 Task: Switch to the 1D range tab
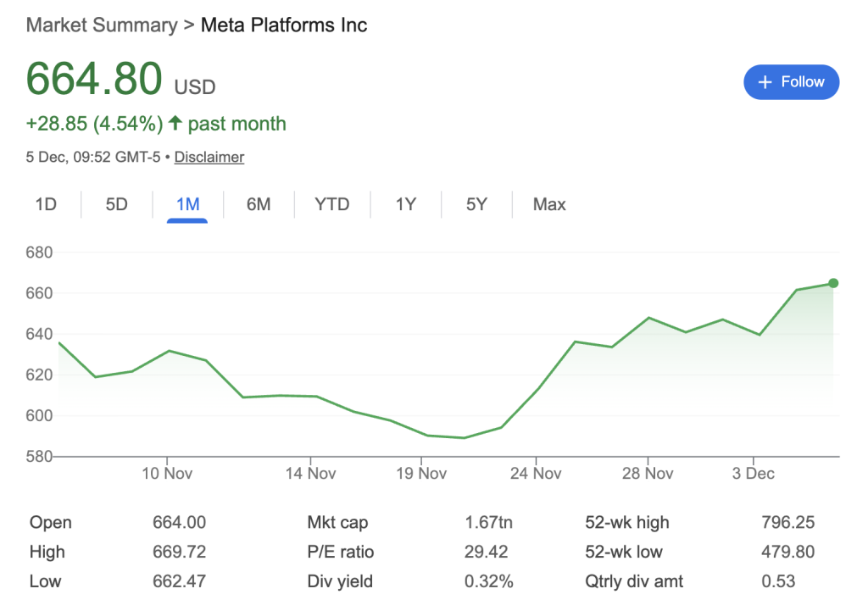(x=46, y=204)
